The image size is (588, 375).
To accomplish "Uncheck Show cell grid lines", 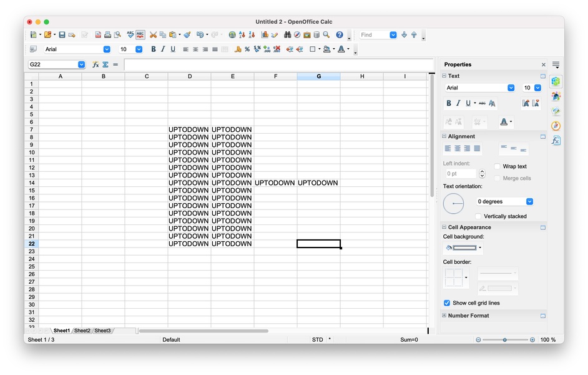I will 447,303.
